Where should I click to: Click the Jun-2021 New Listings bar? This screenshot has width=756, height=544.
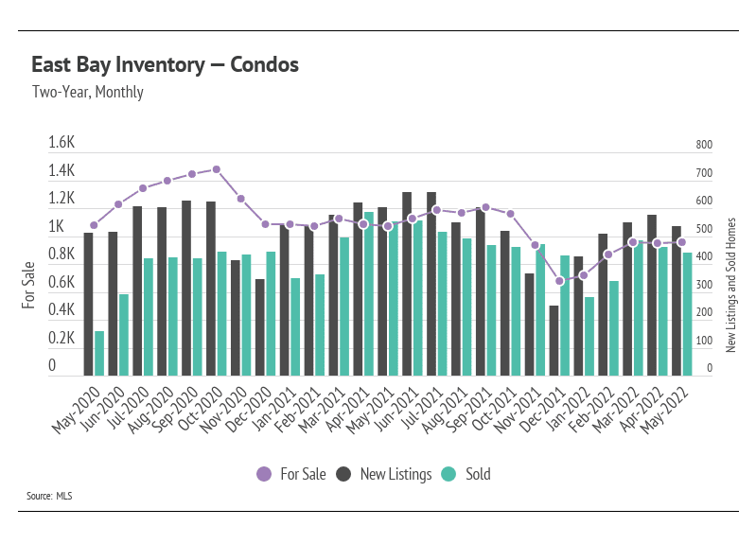point(407,284)
